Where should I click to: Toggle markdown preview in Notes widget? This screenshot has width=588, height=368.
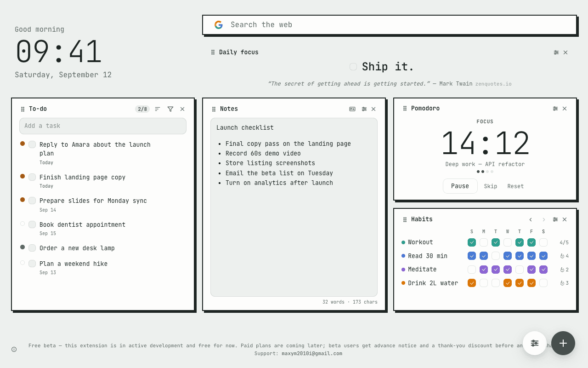coord(352,109)
